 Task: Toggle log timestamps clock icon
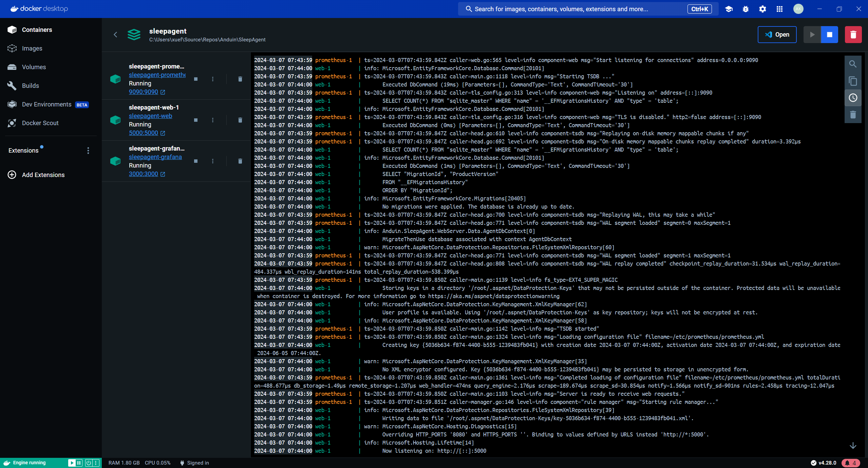pos(853,98)
